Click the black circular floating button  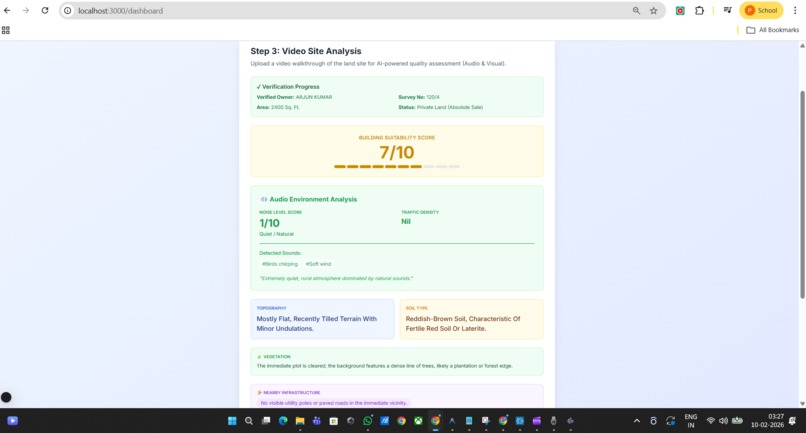[x=6, y=397]
